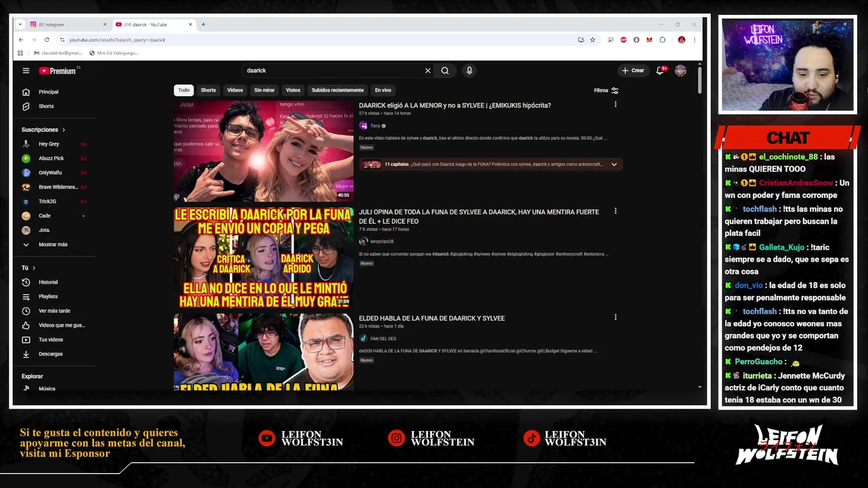The height and width of the screenshot is (488, 868).
Task: Click the DAARICK and SYLVEE video thumbnail
Action: [264, 151]
